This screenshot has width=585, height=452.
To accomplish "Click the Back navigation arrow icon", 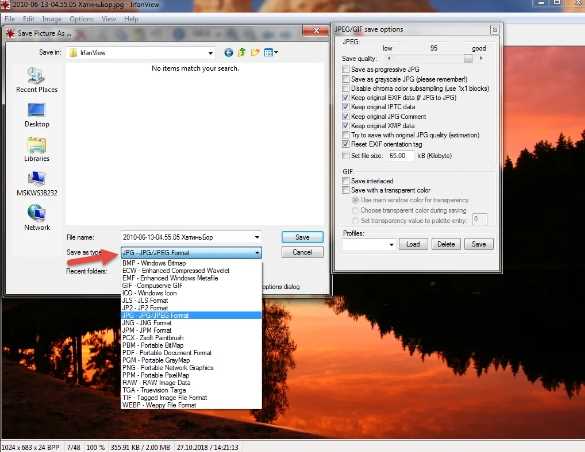I will 228,53.
